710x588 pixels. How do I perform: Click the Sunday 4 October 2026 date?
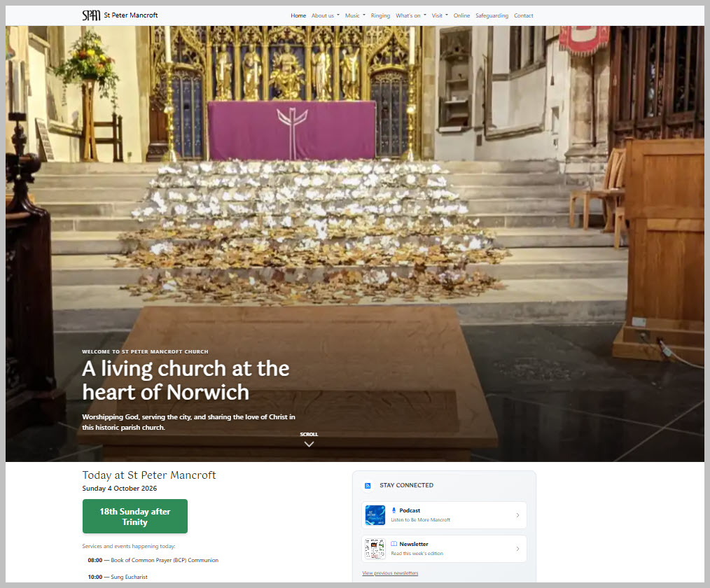pos(120,489)
